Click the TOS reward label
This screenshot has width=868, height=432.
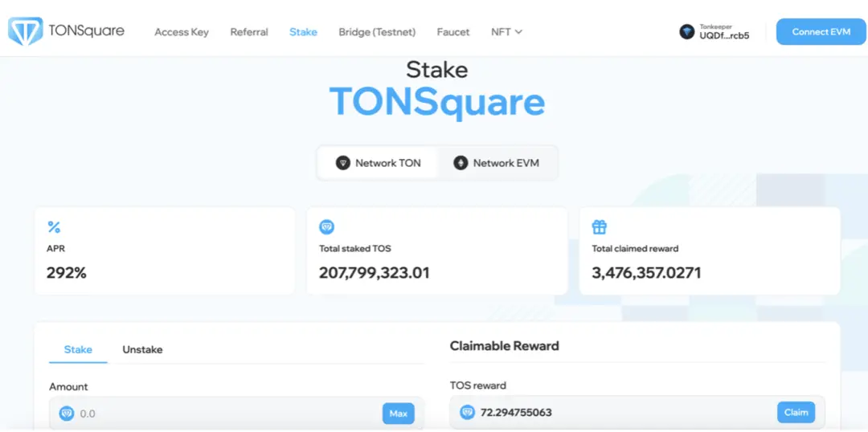coord(478,385)
